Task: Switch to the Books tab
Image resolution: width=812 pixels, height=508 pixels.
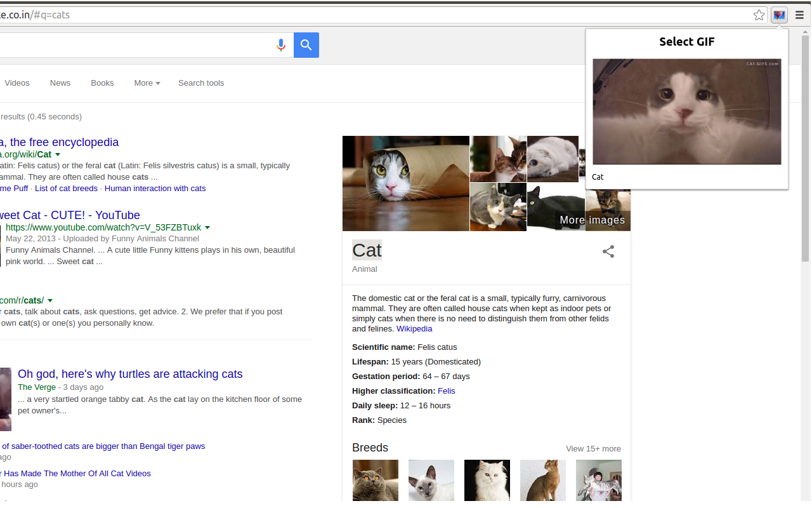Action: coord(102,83)
